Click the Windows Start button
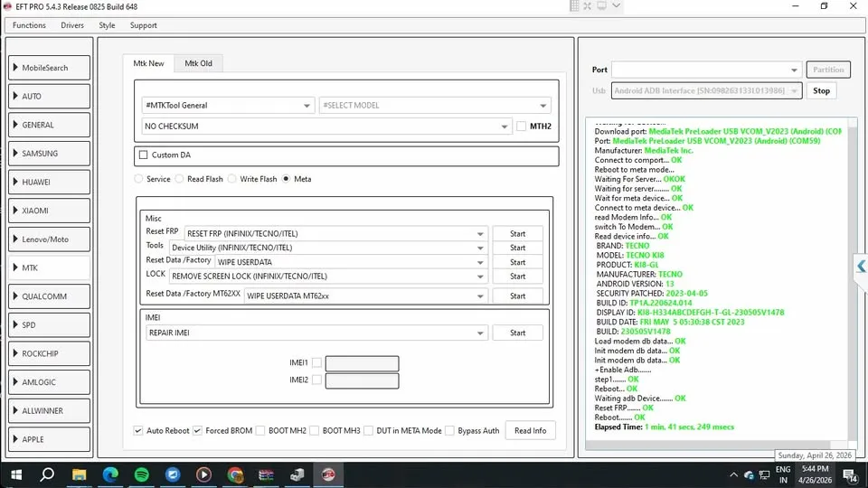The height and width of the screenshot is (488, 868). point(15,474)
